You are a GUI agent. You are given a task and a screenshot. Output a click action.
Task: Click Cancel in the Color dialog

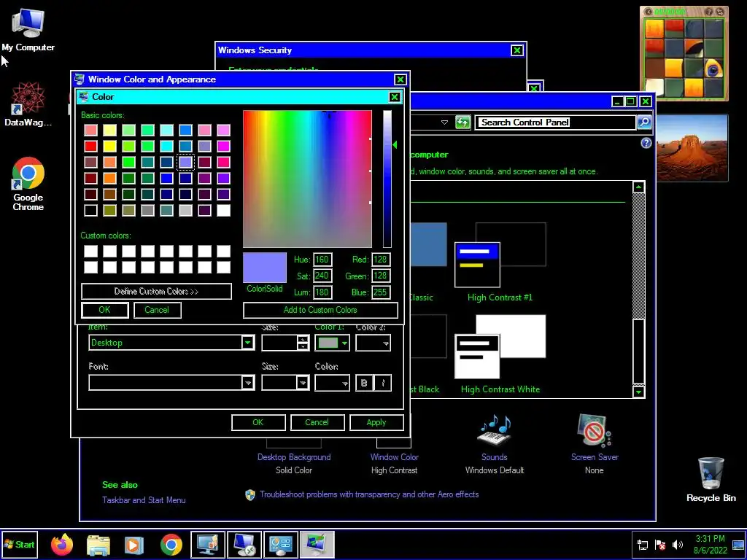coord(157,310)
